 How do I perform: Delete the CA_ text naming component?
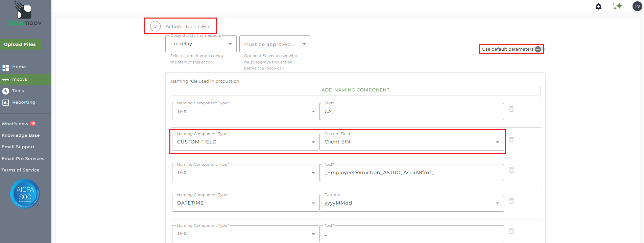pos(511,109)
